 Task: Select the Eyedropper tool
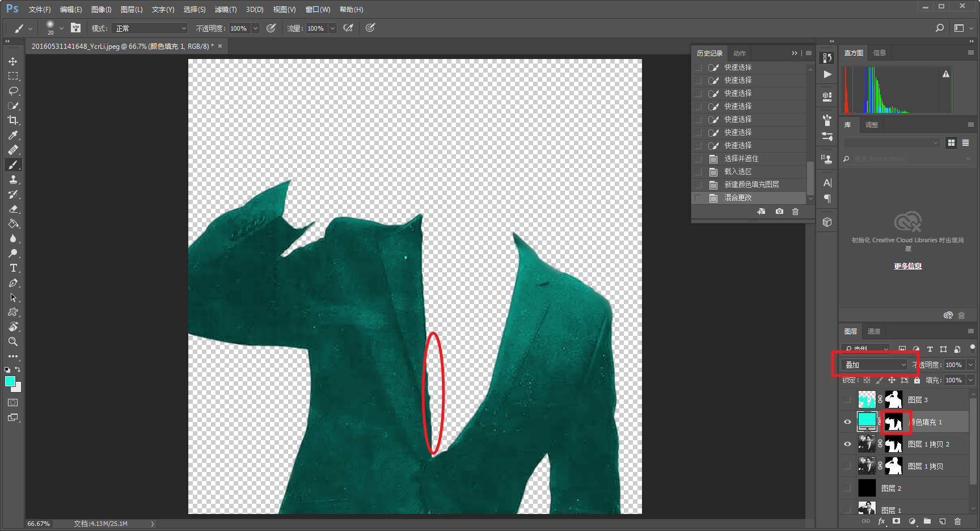[x=13, y=135]
